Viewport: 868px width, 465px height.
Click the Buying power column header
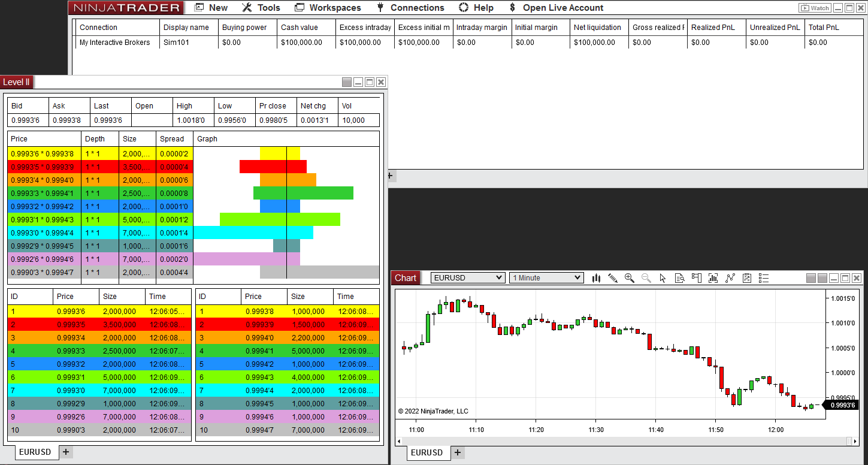247,28
